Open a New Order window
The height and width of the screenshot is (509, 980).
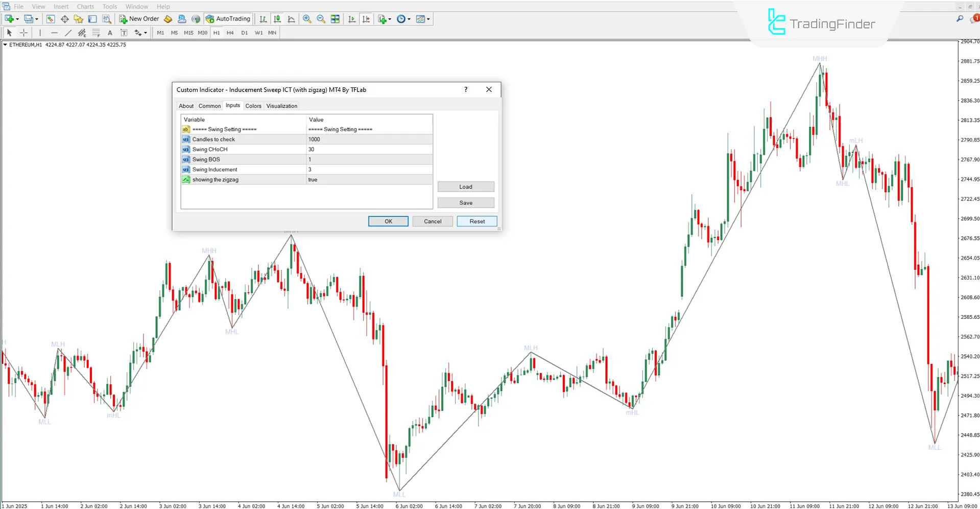click(139, 19)
